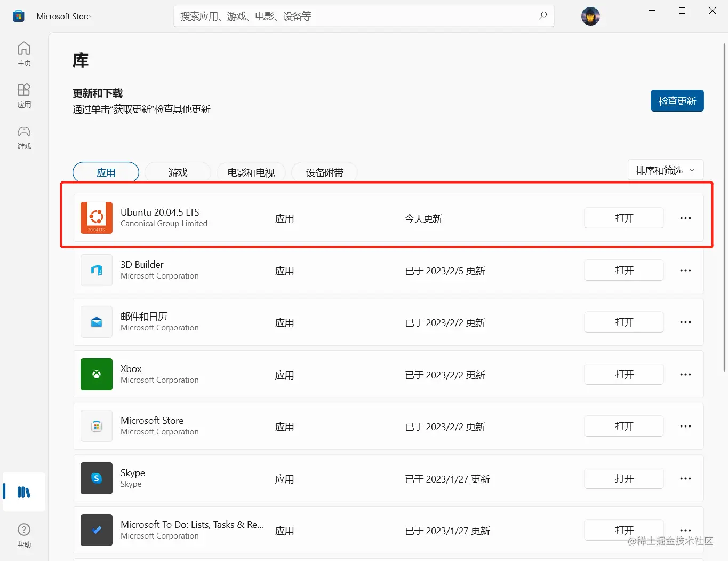Click Skype's 已于 2023/1/27 更新 text

(447, 479)
